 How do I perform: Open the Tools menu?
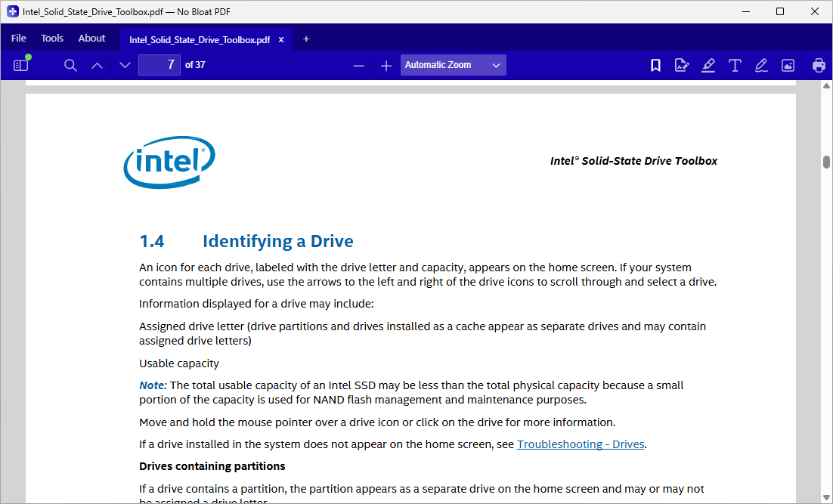pyautogui.click(x=52, y=39)
